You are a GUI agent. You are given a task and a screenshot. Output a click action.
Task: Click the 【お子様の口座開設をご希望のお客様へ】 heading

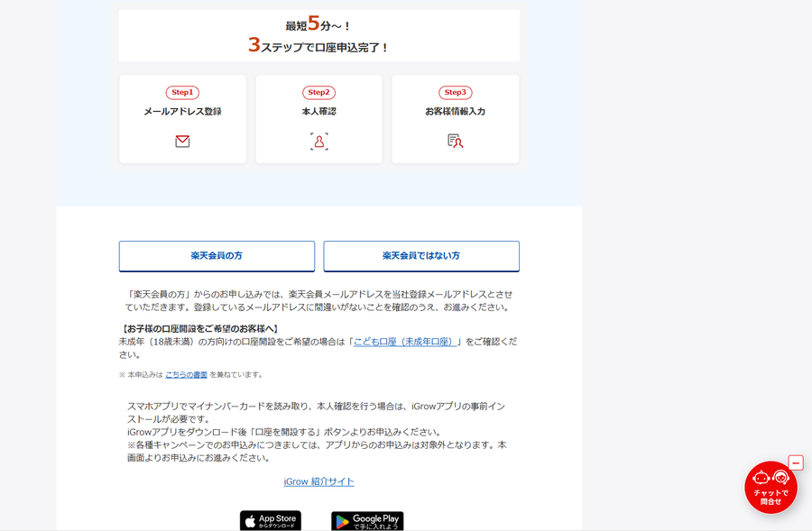point(200,329)
